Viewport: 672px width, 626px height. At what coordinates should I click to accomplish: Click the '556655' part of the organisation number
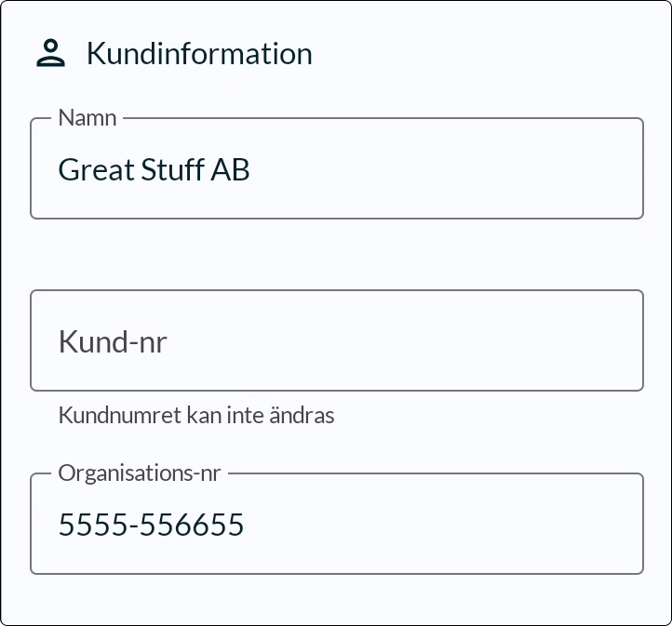coord(192,525)
